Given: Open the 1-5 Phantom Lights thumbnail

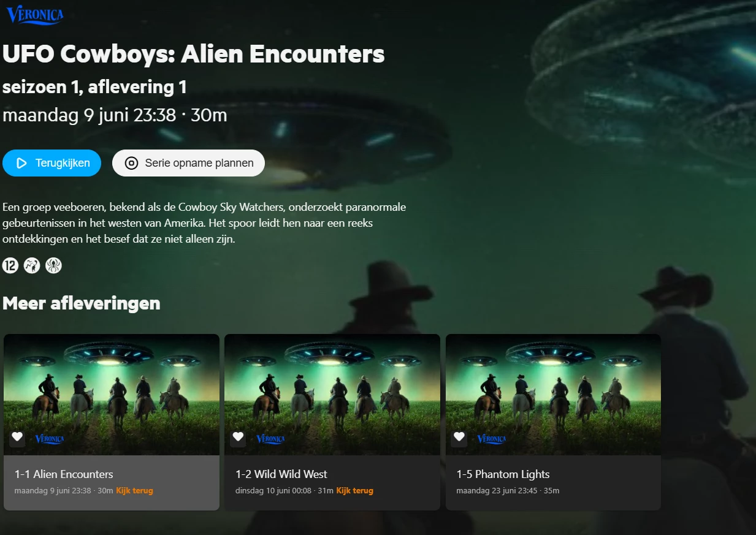Looking at the screenshot, I should [x=553, y=395].
